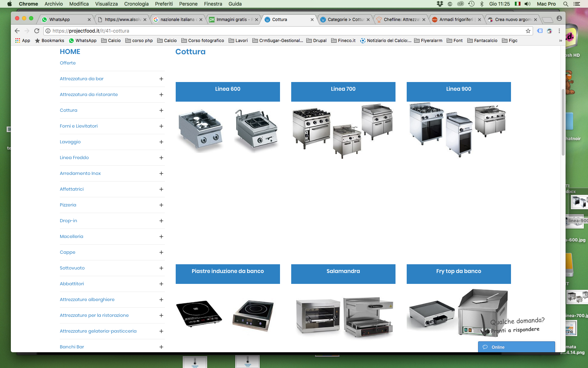588x368 pixels.
Task: View site information icon in address bar
Action: pos(48,31)
